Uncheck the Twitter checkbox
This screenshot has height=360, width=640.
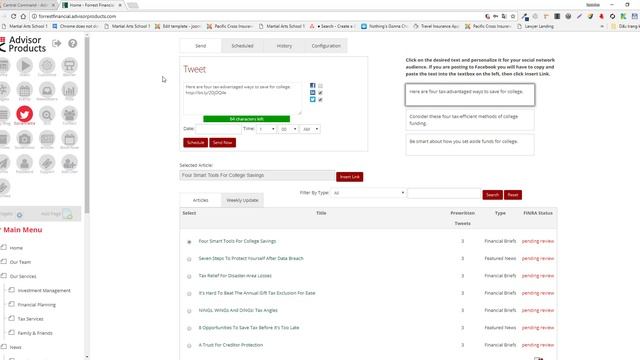320,100
